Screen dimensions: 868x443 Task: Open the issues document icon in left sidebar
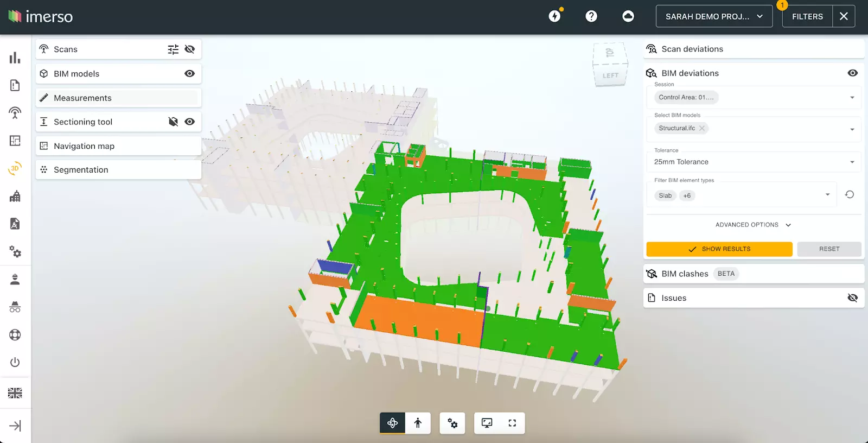click(15, 85)
